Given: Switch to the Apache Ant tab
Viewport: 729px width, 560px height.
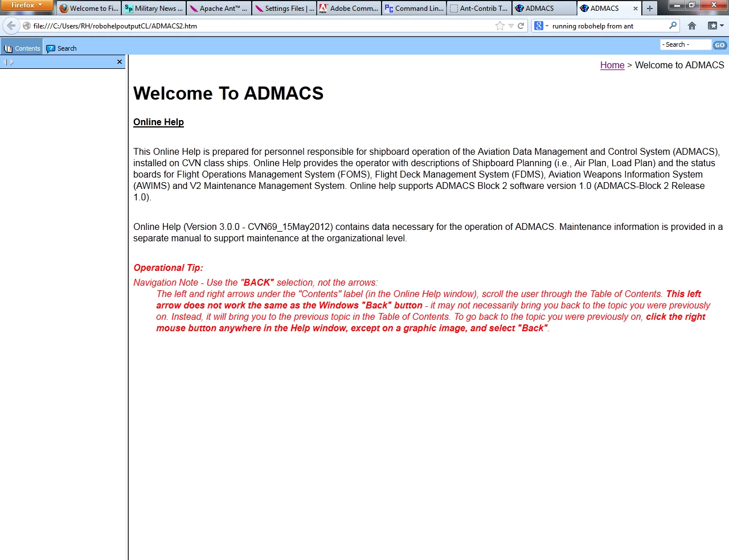Looking at the screenshot, I should 219,9.
